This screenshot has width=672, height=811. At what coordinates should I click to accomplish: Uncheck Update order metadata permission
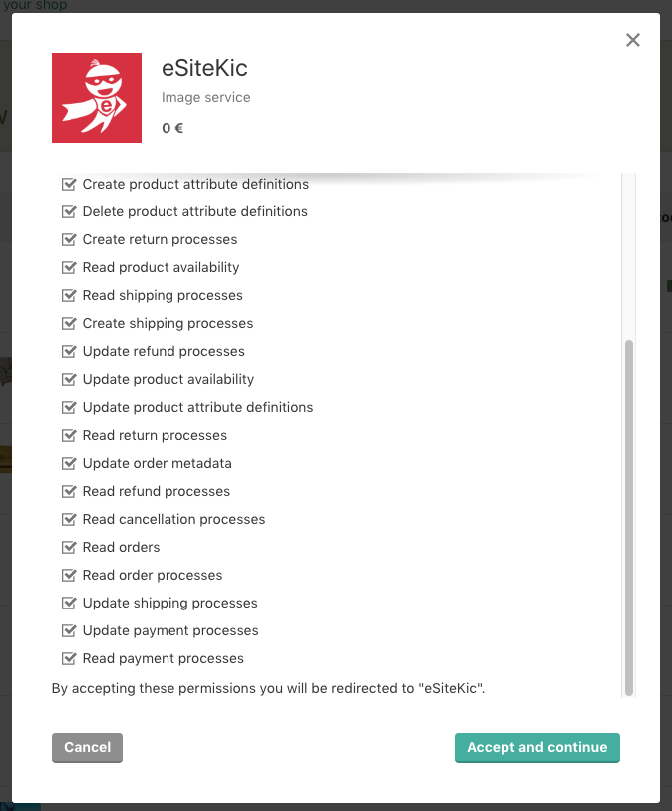click(x=69, y=463)
